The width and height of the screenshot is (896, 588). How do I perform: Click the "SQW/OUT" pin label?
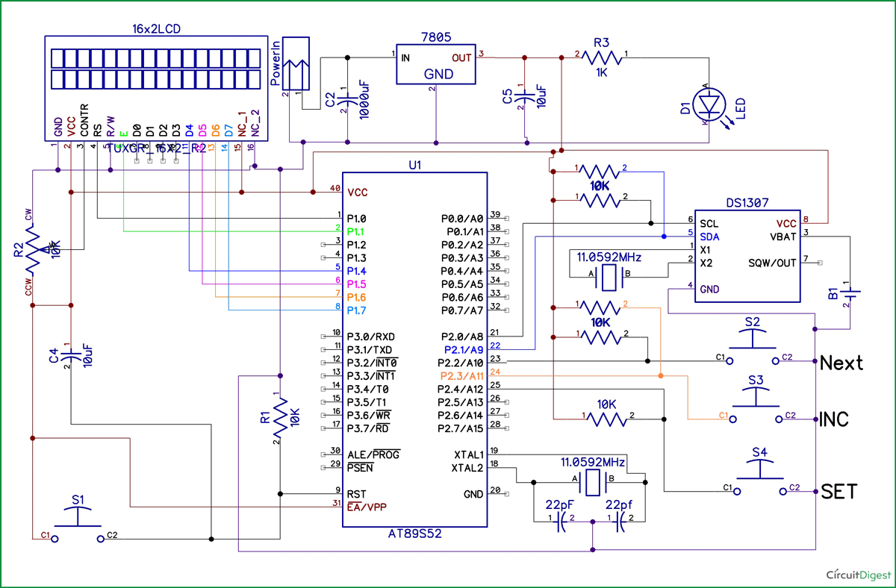[773, 263]
